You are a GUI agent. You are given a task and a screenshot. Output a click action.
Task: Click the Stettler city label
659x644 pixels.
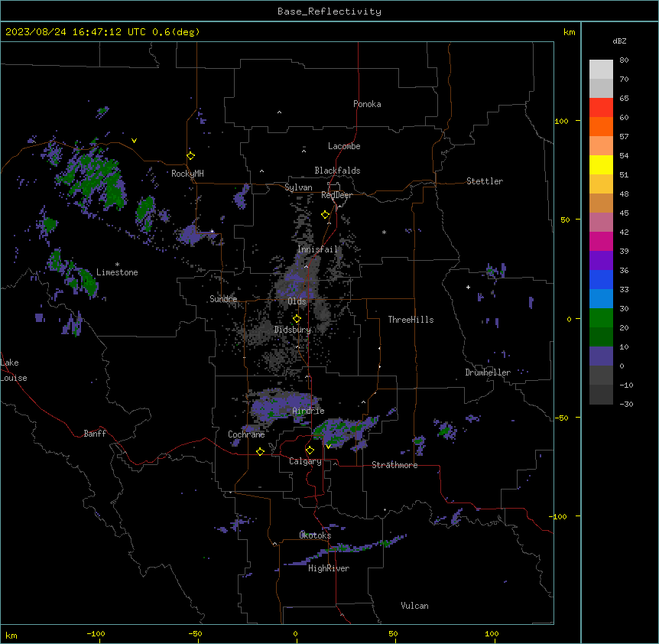tap(485, 181)
